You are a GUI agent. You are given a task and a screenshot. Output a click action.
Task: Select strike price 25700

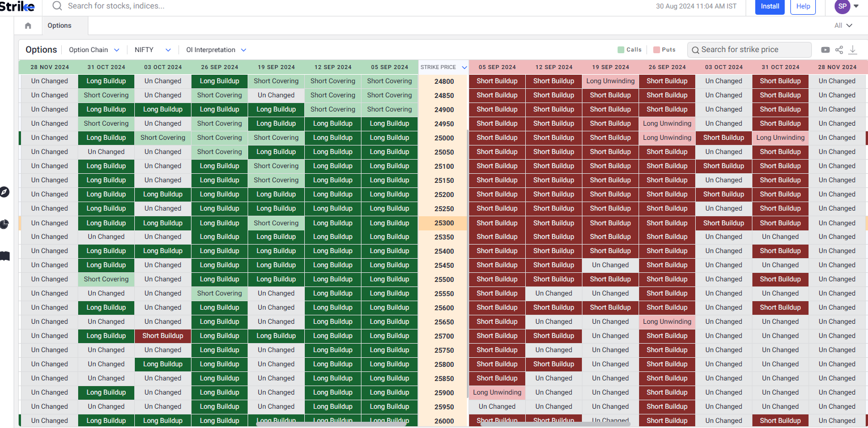[444, 336]
